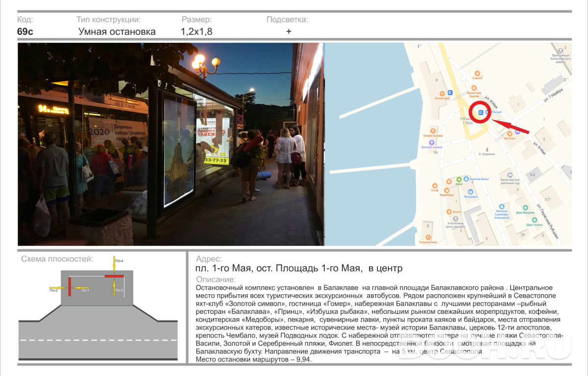This screenshot has height=376, width=588.
Task: Select the Балаклава restaurant fork-and-knife icon
Action: click(442, 94)
